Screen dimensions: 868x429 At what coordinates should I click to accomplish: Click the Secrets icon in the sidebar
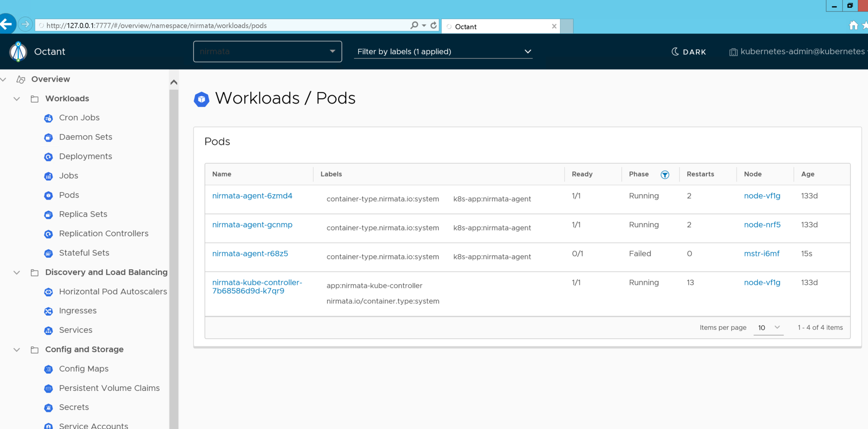click(48, 408)
